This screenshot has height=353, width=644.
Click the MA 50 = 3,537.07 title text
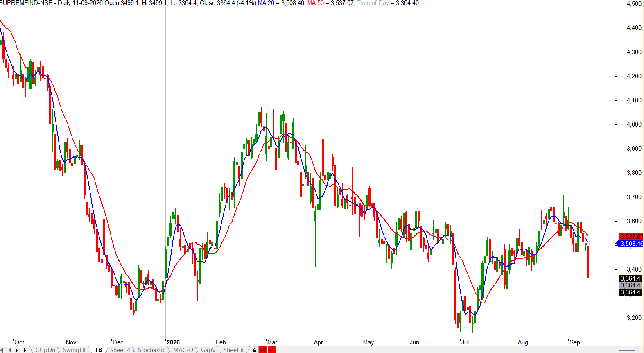pyautogui.click(x=331, y=3)
